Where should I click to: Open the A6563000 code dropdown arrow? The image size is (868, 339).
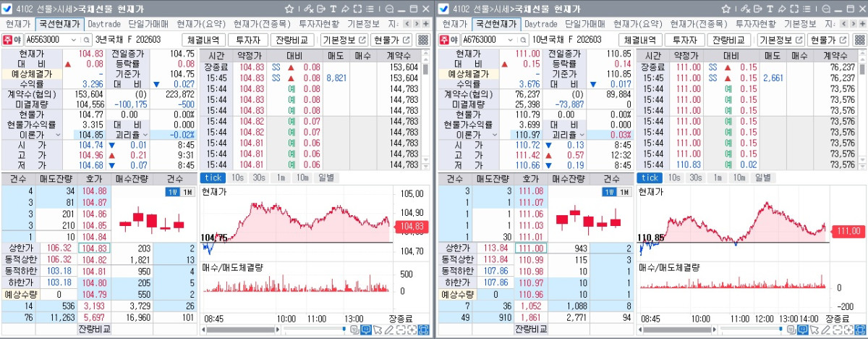pos(73,40)
